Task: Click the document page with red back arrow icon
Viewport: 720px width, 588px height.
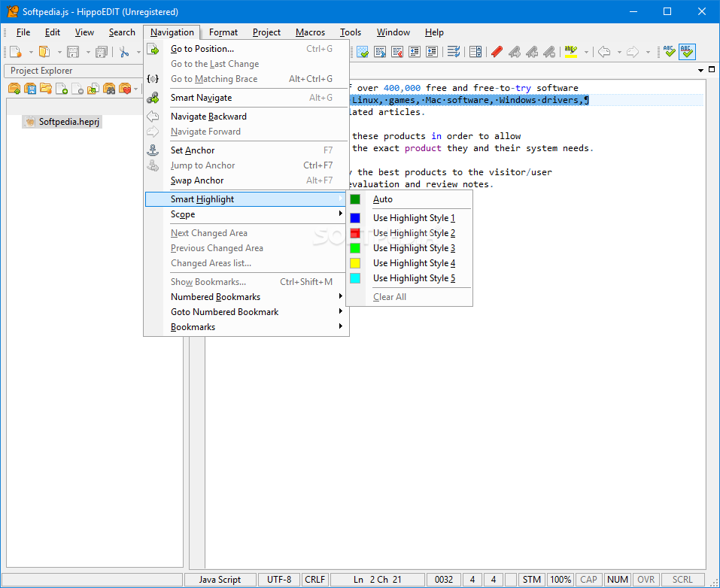Action: (397, 52)
